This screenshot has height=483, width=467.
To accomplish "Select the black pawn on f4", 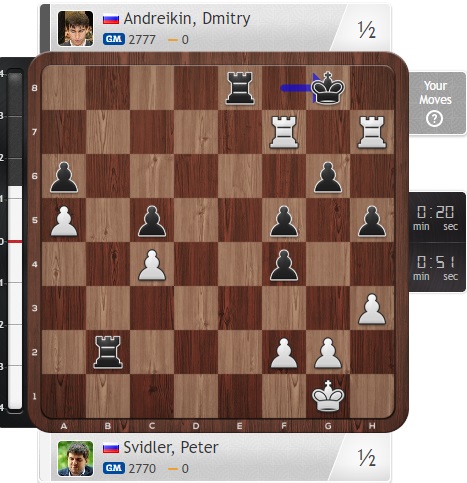I will (284, 265).
